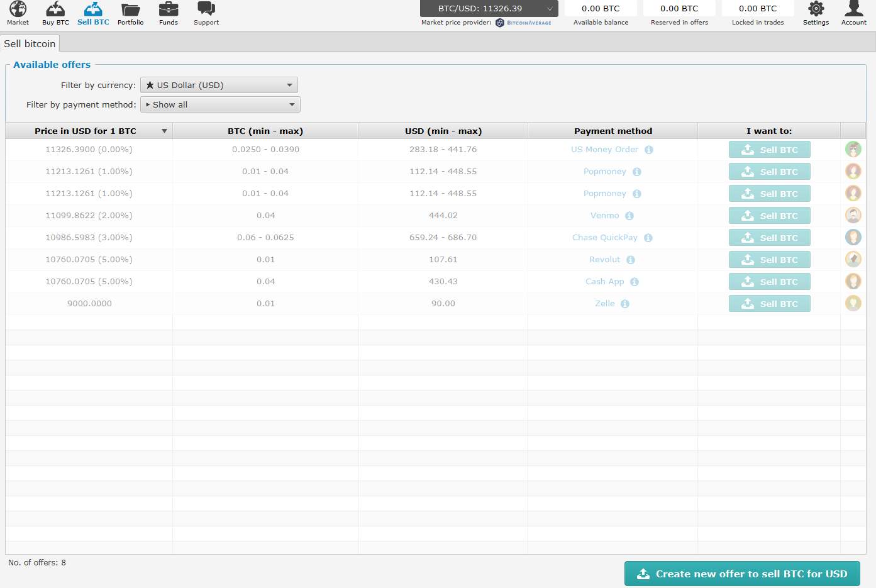Open the Sell BTC section

click(93, 13)
